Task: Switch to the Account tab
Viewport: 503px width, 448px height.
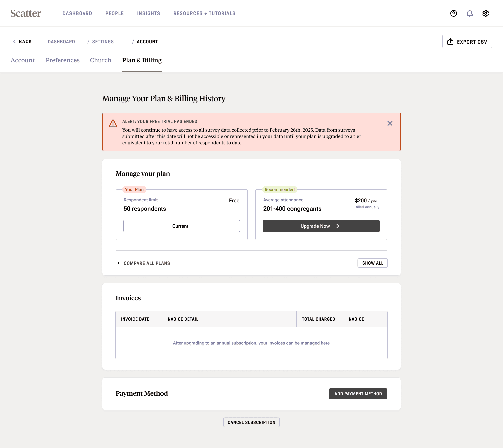Action: 23,60
